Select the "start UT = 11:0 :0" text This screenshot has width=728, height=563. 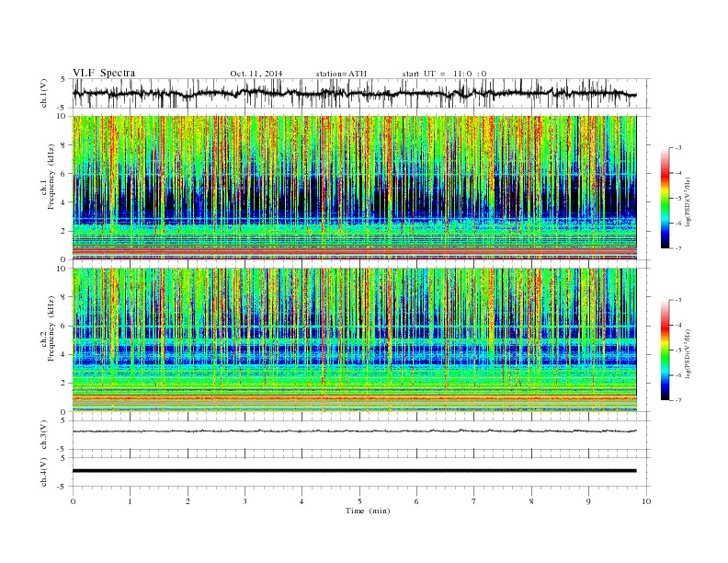click(x=444, y=74)
